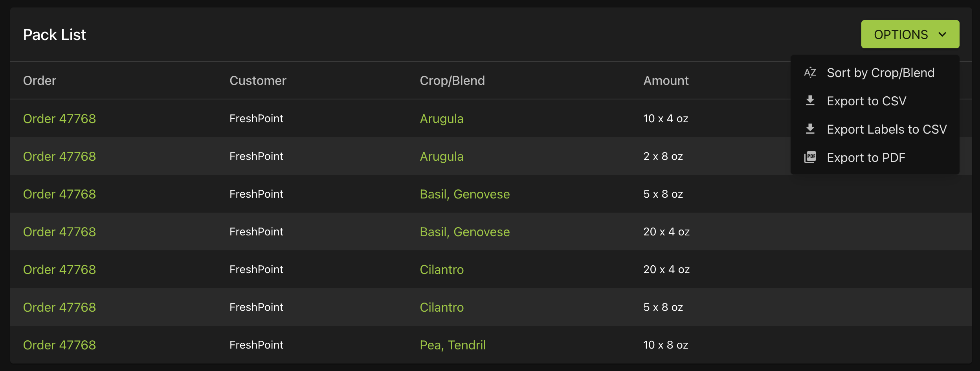Click the PDF icon in options menu
Screen dimensions: 980x371
click(810, 158)
